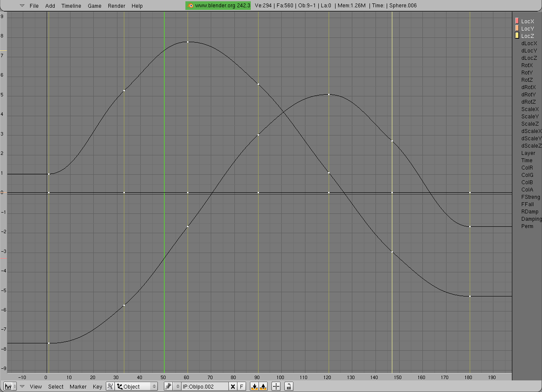Select the ScaleZ channel
Image resolution: width=542 pixels, height=392 pixels.
tap(530, 123)
